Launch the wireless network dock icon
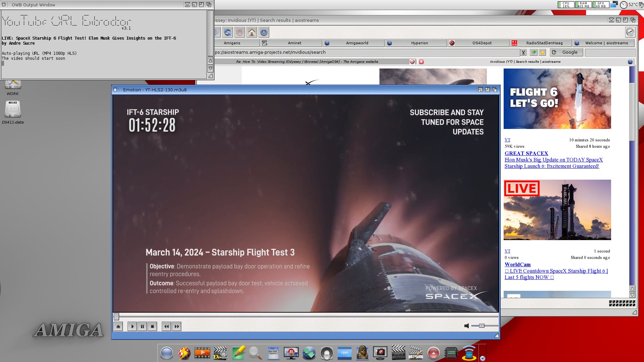Image resolution: width=644 pixels, height=362 pixels. (469, 353)
